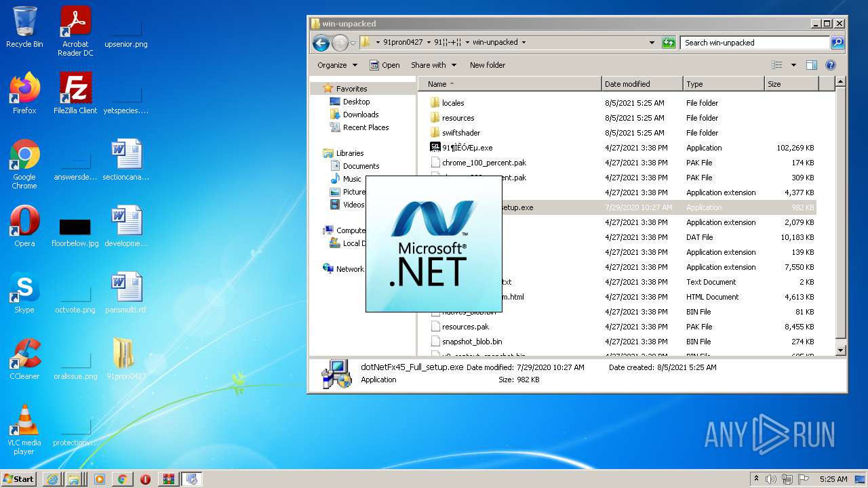Select the upsenior.png desktop file
The image size is (868, 488).
(x=126, y=34)
